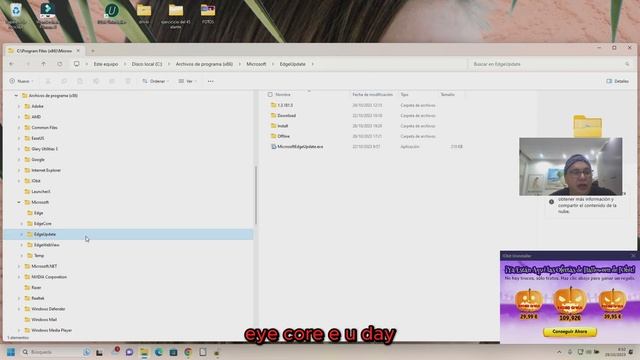This screenshot has height=360, width=640.
Task: Open the taskbar icon with red notification badge
Action: click(115, 351)
